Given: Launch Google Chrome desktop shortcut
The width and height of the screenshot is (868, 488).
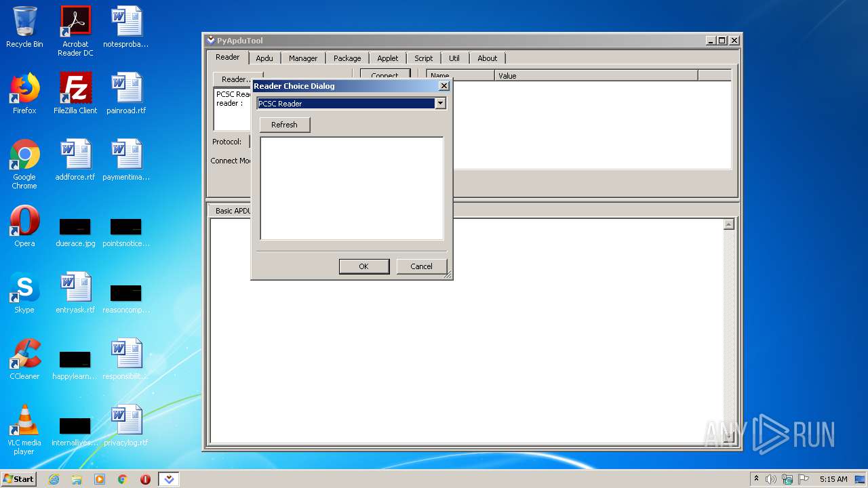Looking at the screenshot, I should 24,164.
